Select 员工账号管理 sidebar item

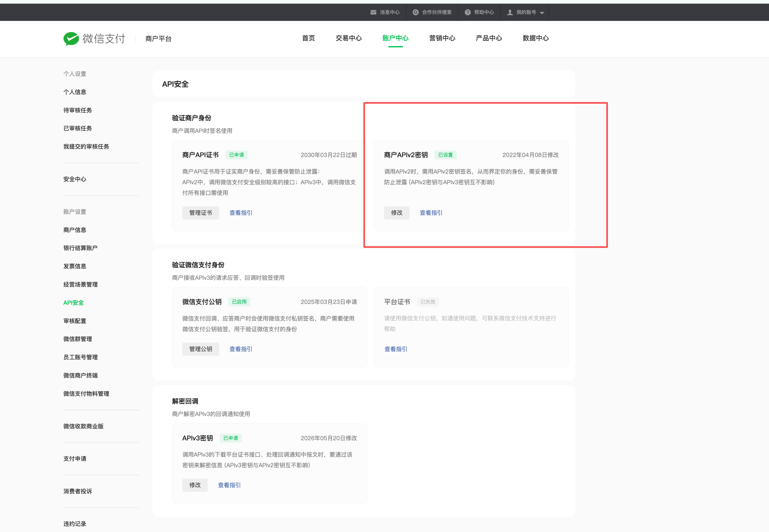click(80, 357)
